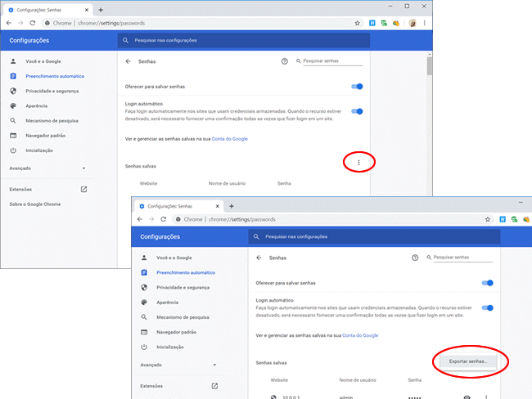The height and width of the screenshot is (399, 532).
Task: Go back from Senhas in the upper window
Action: (x=128, y=61)
